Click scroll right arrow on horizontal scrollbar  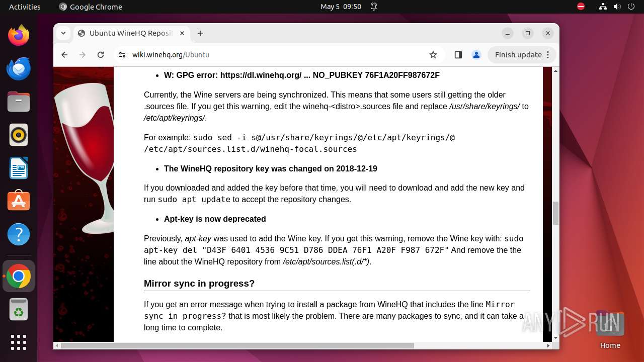[x=548, y=345]
